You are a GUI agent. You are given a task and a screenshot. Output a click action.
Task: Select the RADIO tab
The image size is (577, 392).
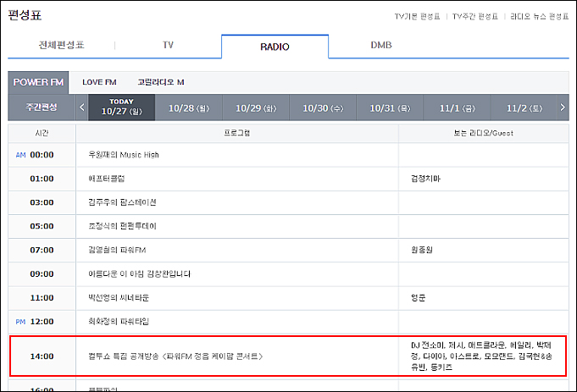[275, 47]
